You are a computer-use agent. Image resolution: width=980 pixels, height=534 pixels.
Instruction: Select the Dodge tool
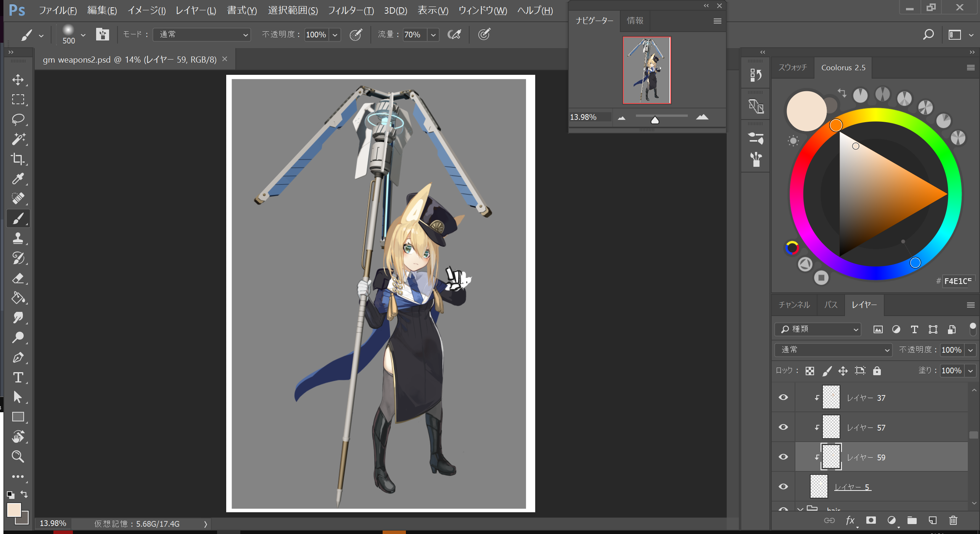(x=18, y=337)
